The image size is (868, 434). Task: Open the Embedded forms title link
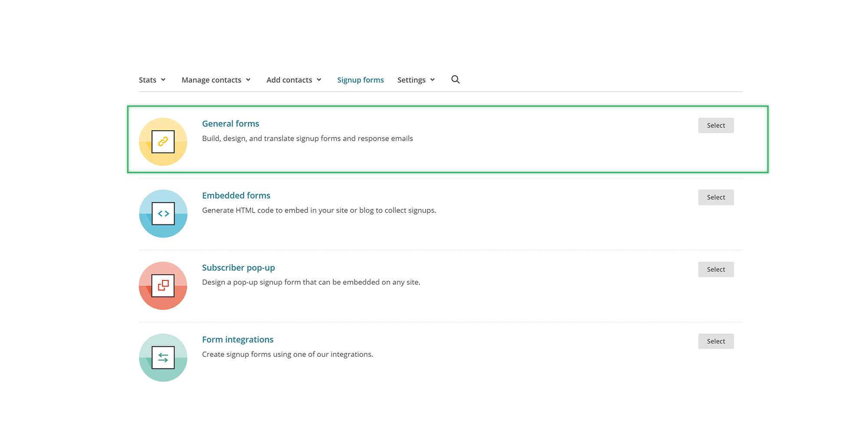pos(236,196)
